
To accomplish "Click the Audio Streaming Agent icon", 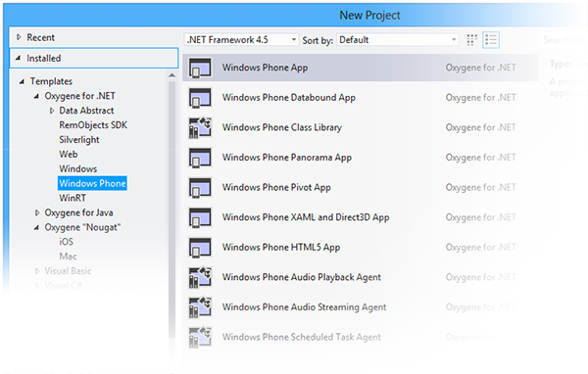I will tap(200, 307).
